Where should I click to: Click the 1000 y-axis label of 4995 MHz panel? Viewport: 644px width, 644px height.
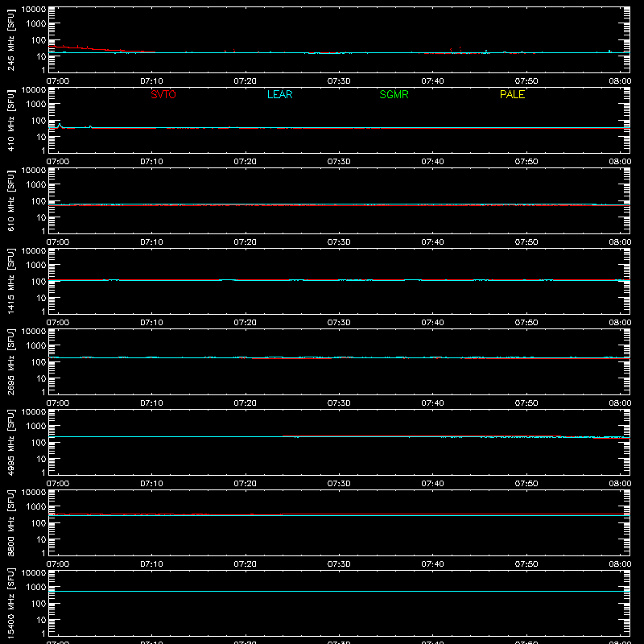36,427
